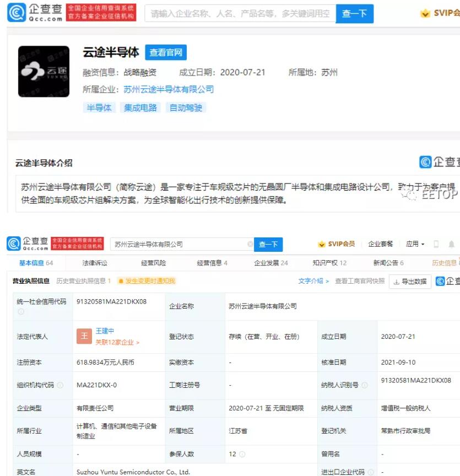The height and width of the screenshot is (476, 460).
Task: Select the Suzhou Yuntu Semiconductor Co., Ltd. English name
Action: click(x=133, y=472)
